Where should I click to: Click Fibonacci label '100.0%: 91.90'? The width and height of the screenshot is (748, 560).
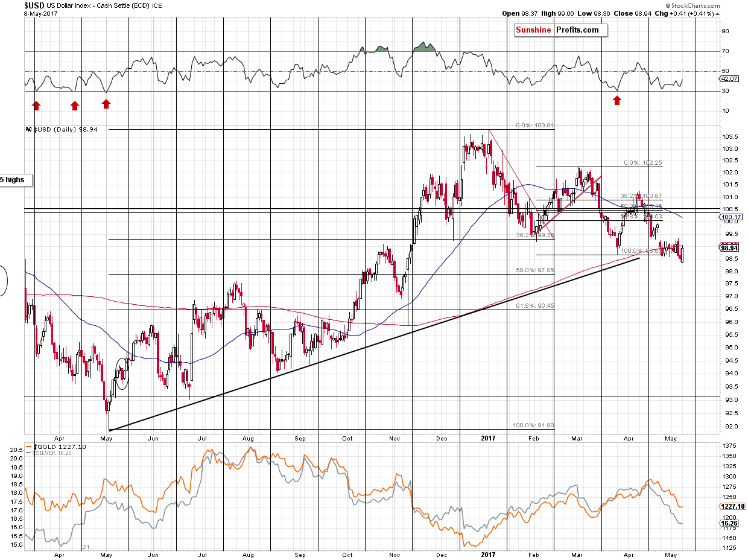click(x=533, y=425)
